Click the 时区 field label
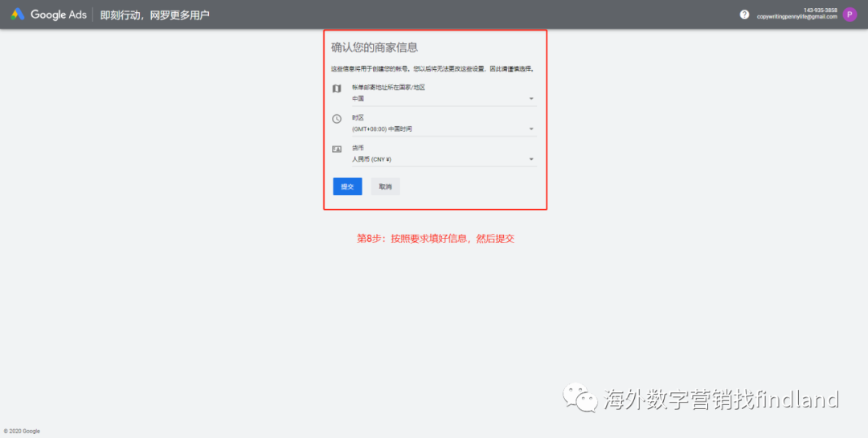This screenshot has height=438, width=868. click(358, 117)
